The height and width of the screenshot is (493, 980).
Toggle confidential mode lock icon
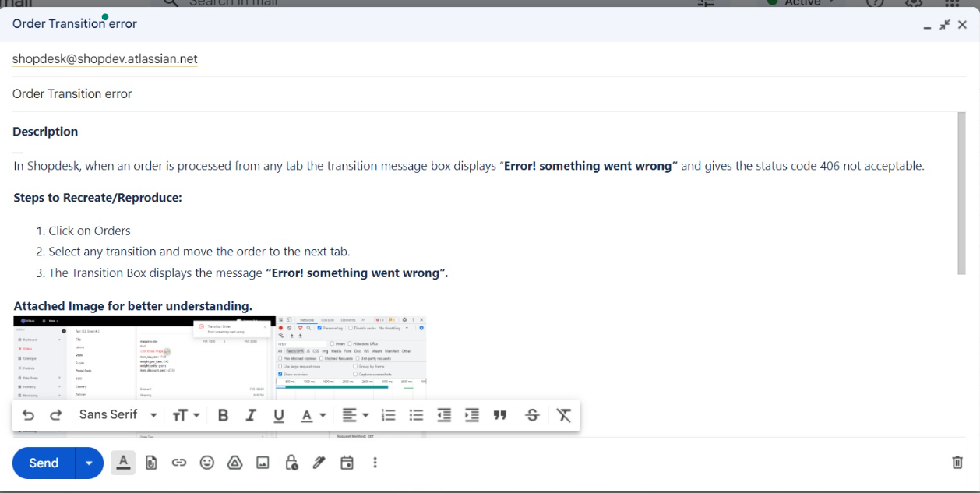pos(291,463)
